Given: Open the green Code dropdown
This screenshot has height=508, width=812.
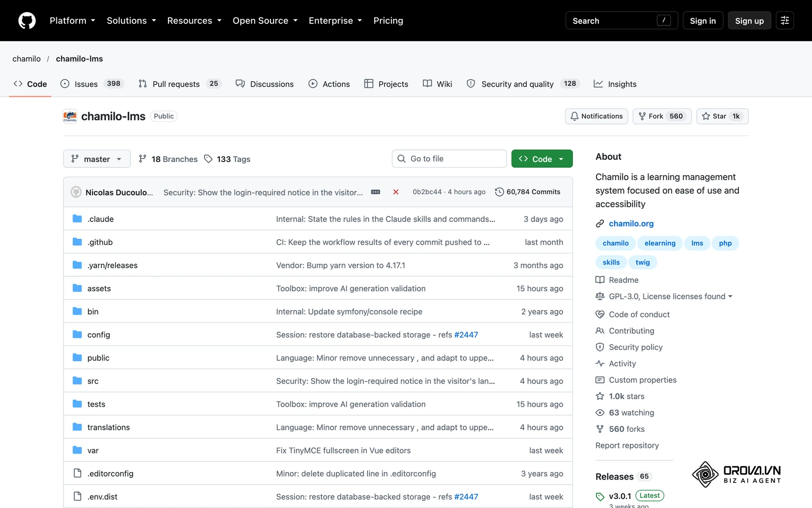Looking at the screenshot, I should click(x=542, y=159).
